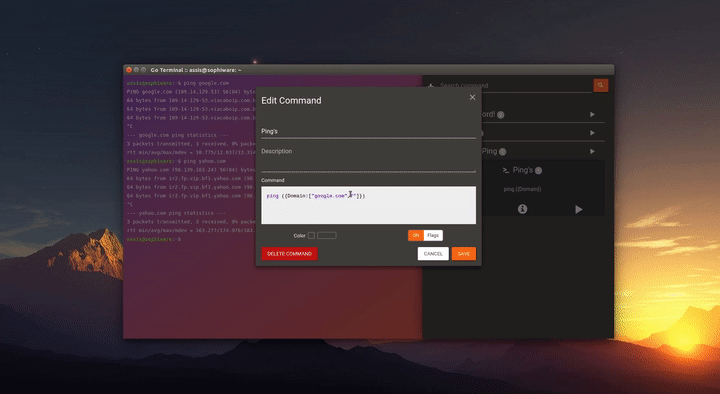This screenshot has height=394, width=720.
Task: Save the edited command
Action: [464, 253]
